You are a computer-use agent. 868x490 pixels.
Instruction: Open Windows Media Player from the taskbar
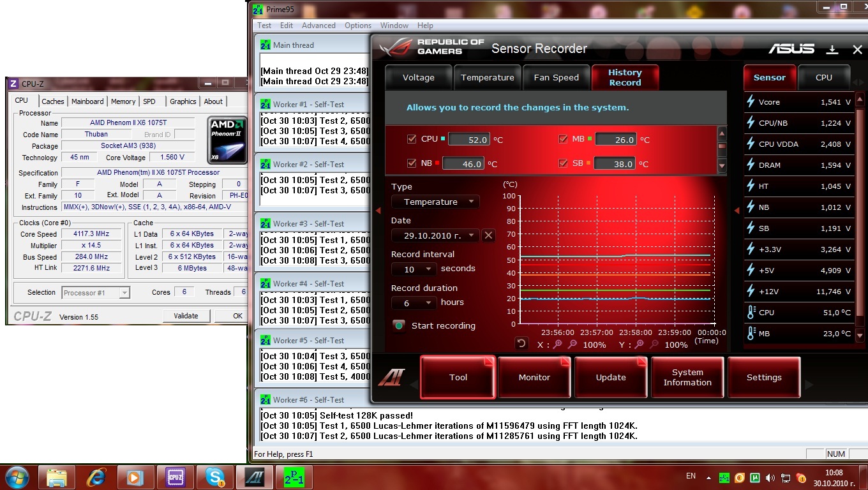click(x=135, y=477)
